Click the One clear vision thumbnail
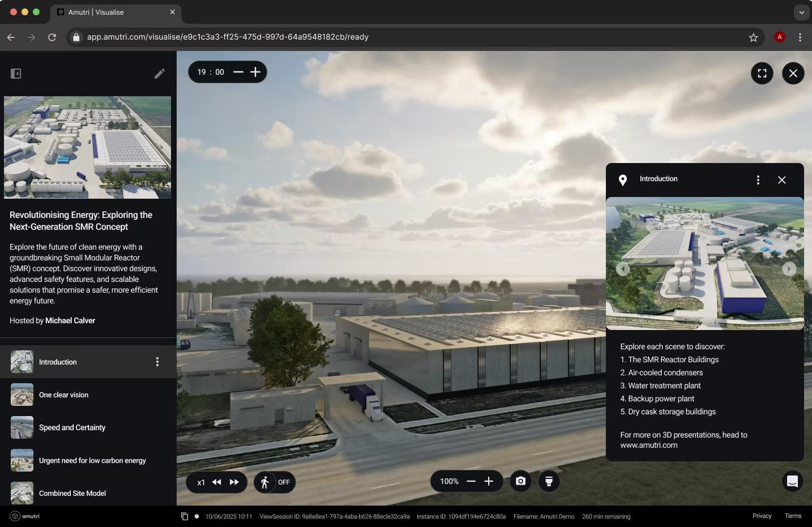This screenshot has width=812, height=527. 22,395
